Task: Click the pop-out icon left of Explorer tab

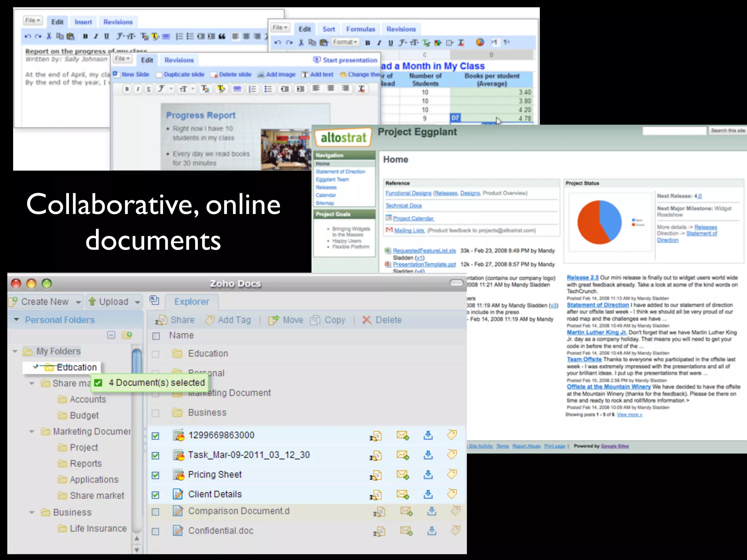Action: coord(154,300)
